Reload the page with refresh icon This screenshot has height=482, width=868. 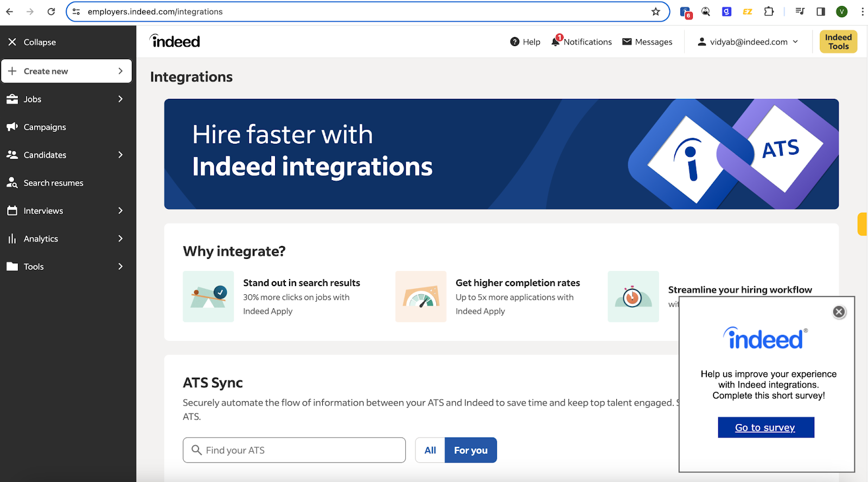pyautogui.click(x=51, y=11)
